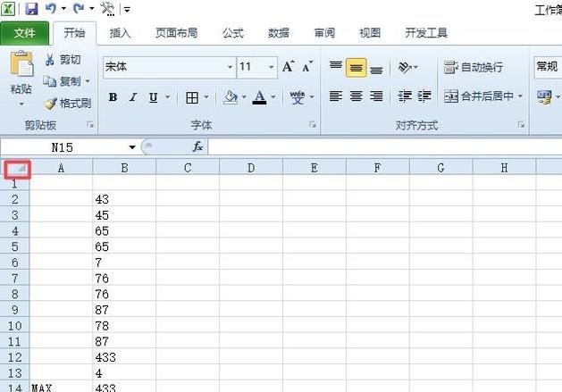Toggle Italic formatting

coord(133,97)
